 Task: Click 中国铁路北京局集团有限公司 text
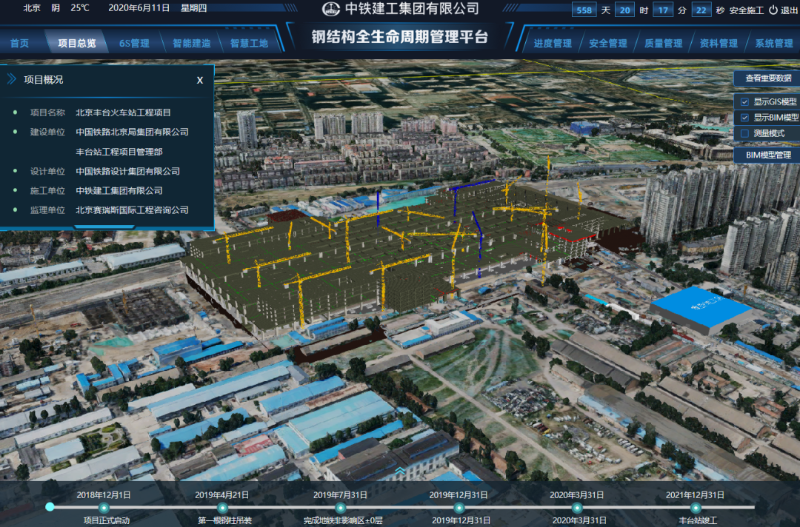[132, 132]
